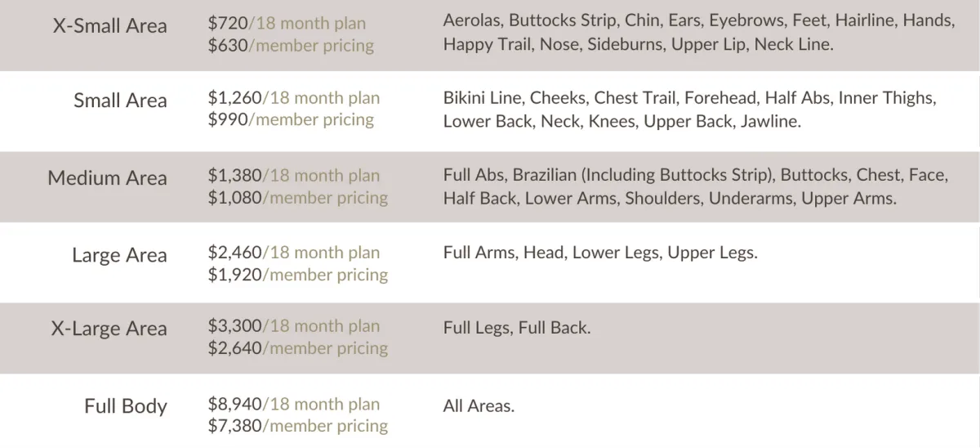Viewport: 980px width, 448px height.
Task: Click the $1,380 18 month plan price
Action: (x=294, y=175)
